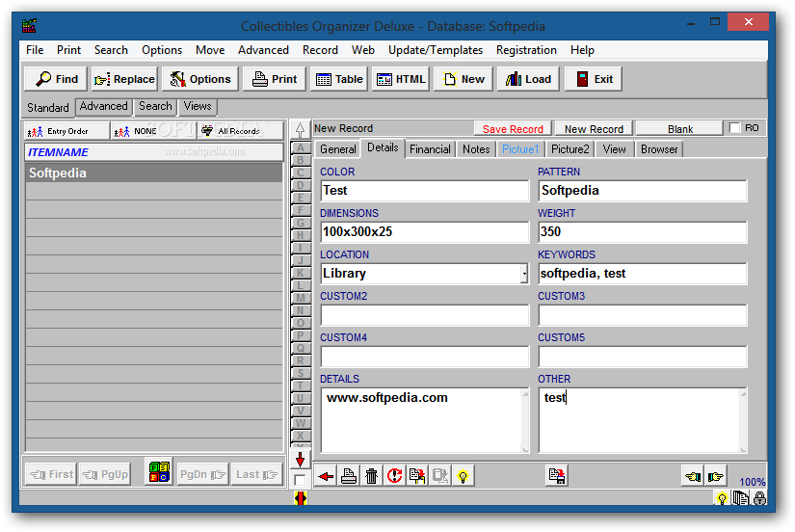Open the All Records filter selector
Image resolution: width=795 pixels, height=532 pixels.
click(x=240, y=131)
